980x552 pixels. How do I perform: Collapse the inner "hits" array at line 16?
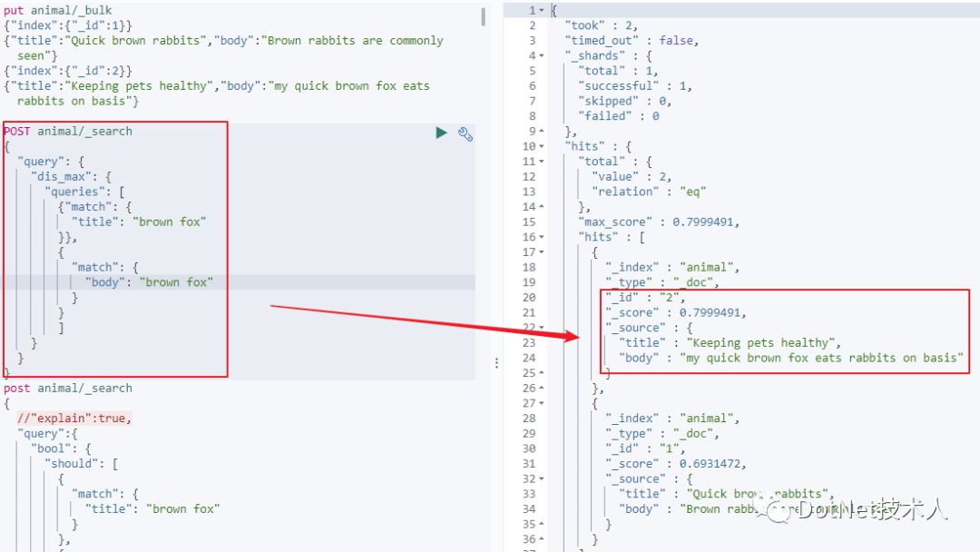point(542,237)
